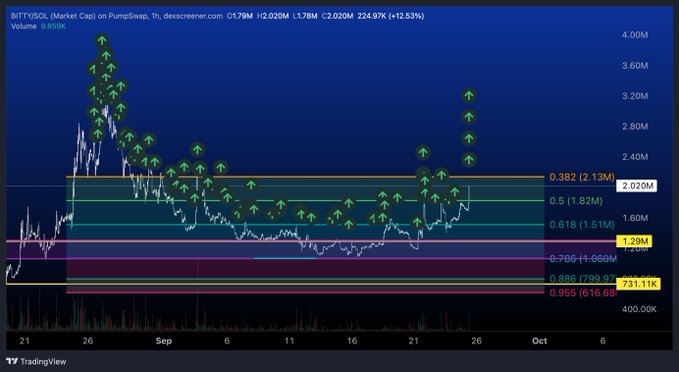Click the close value C2.020M
This screenshot has width=679, height=372.
[337, 16]
